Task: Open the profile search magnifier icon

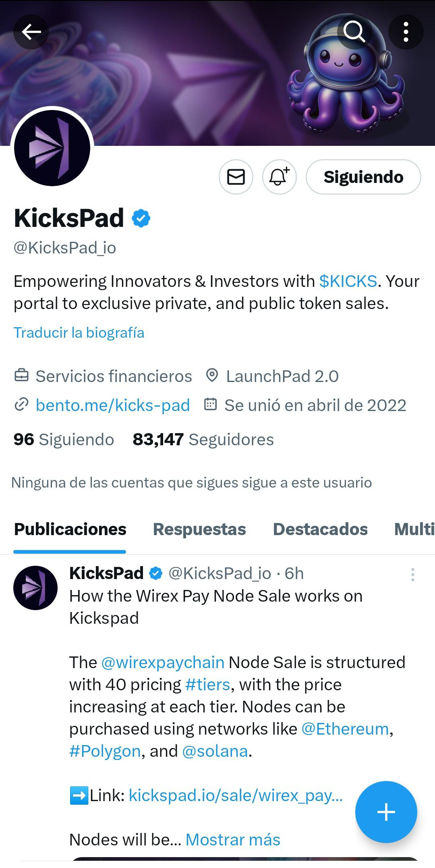Action: click(x=354, y=32)
